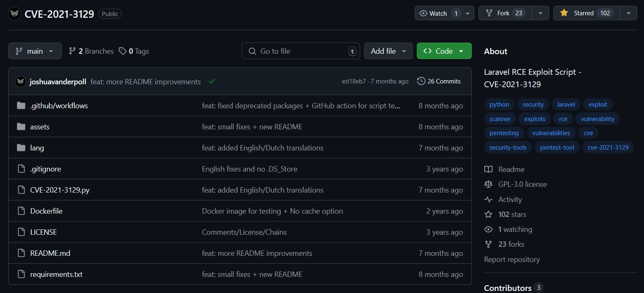The height and width of the screenshot is (293, 644).
Task: Select the exploit topic tag
Action: pyautogui.click(x=598, y=105)
